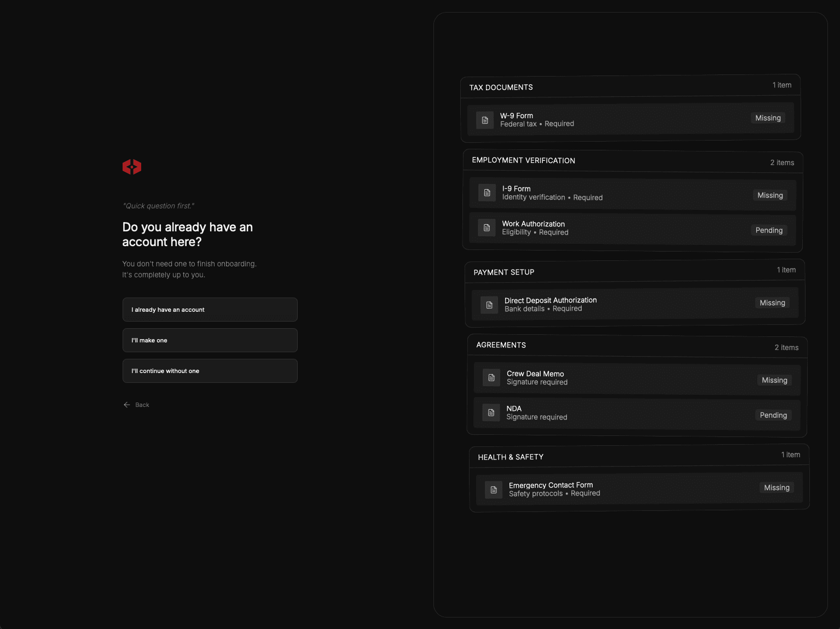Click the AGREEMENTS section header

pyautogui.click(x=638, y=346)
